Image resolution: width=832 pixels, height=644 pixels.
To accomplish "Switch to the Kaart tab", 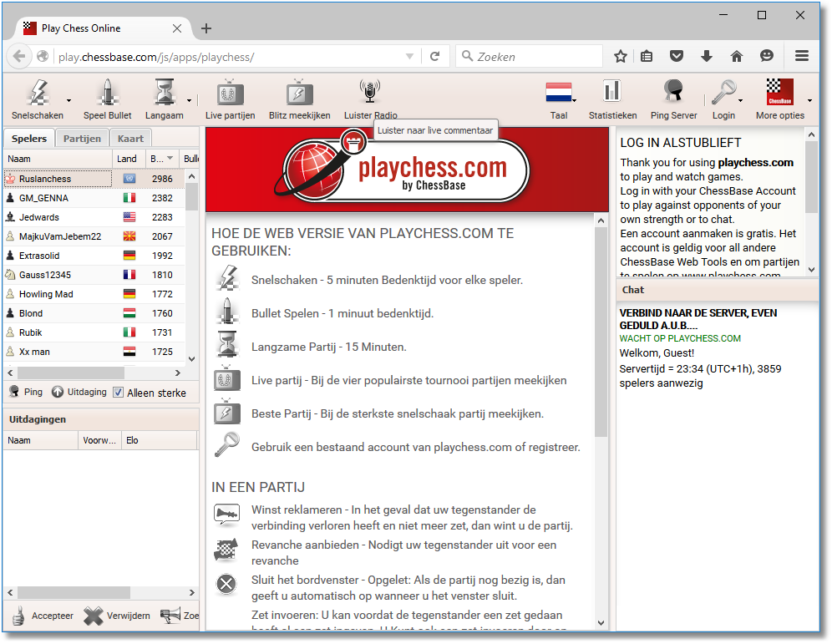I will click(130, 139).
